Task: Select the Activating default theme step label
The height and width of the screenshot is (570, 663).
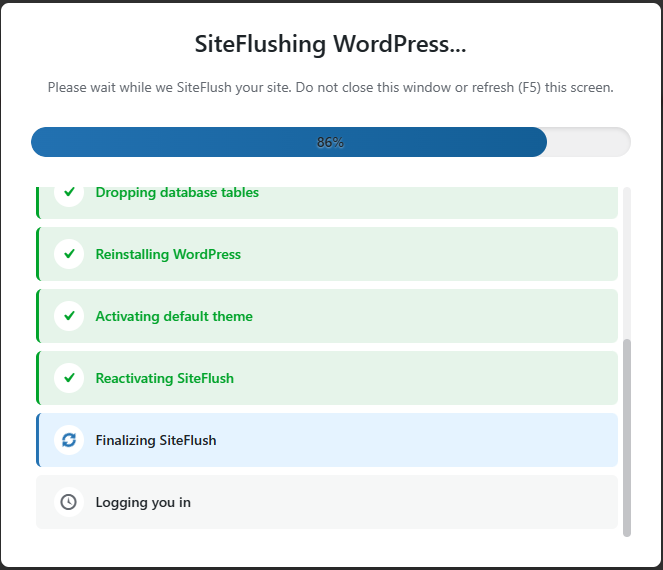Action: click(174, 316)
